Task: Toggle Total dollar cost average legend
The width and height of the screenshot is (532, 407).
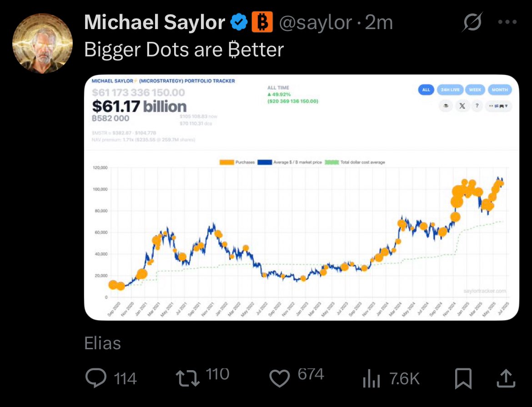Action: coord(355,162)
